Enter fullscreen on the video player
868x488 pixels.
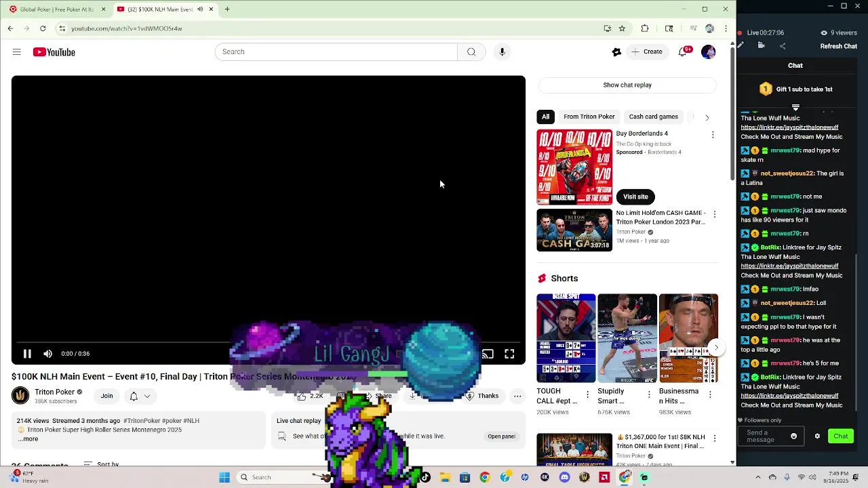(x=509, y=354)
